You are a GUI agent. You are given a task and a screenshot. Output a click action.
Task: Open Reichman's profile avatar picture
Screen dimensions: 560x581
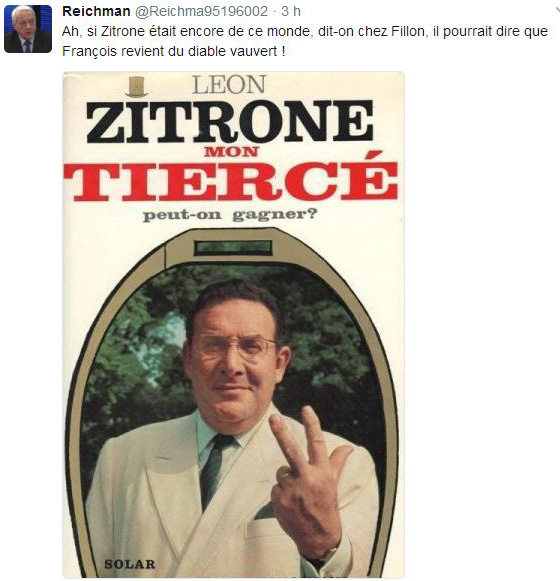28,29
